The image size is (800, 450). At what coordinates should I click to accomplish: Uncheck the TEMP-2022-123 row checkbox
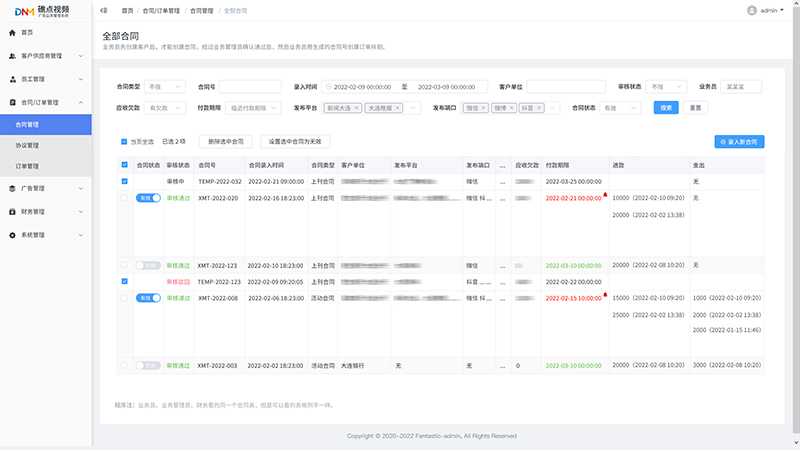(124, 281)
